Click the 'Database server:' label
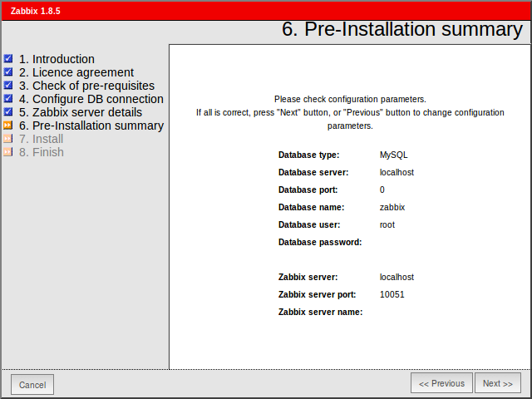 tap(313, 172)
